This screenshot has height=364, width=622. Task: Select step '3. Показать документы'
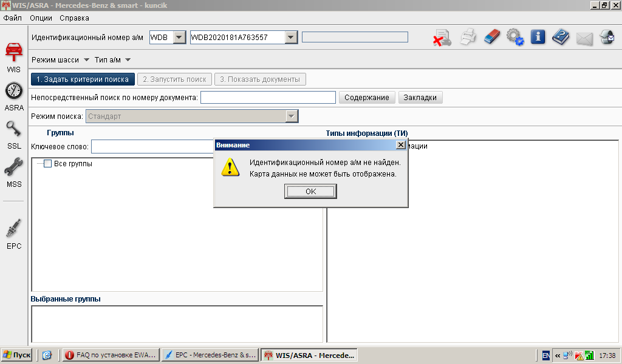click(x=260, y=79)
